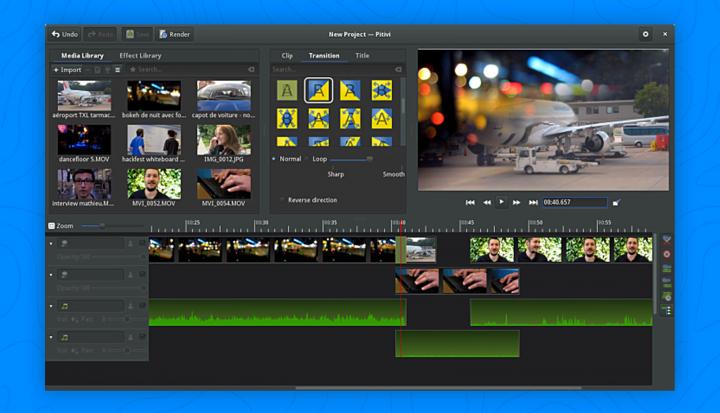Image resolution: width=720 pixels, height=413 pixels.
Task: Click the Undo button in the header
Action: click(x=65, y=34)
